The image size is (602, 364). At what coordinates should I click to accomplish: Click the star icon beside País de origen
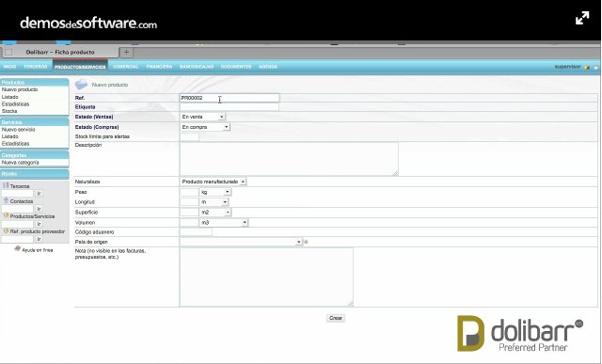306,242
